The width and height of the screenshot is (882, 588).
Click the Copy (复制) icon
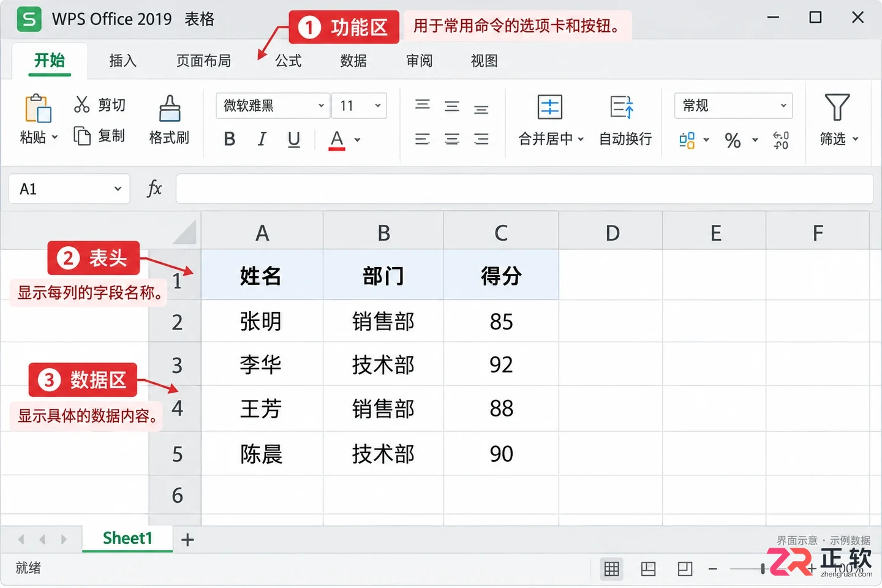[81, 135]
